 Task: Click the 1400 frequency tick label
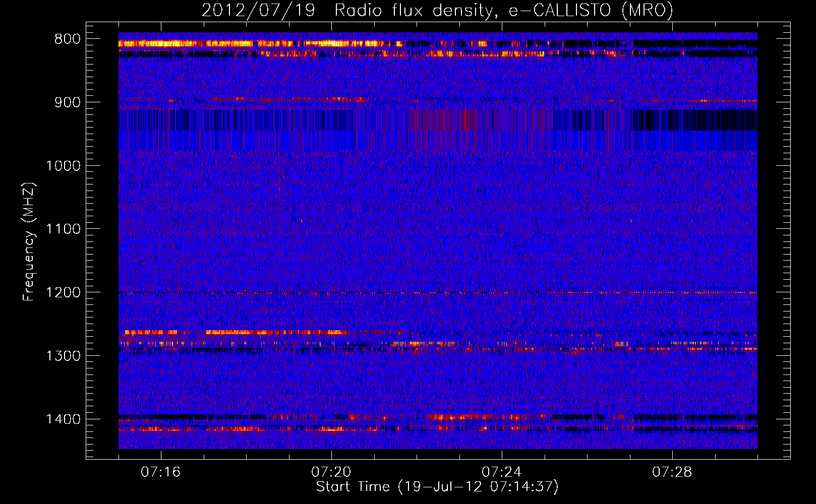(63, 419)
